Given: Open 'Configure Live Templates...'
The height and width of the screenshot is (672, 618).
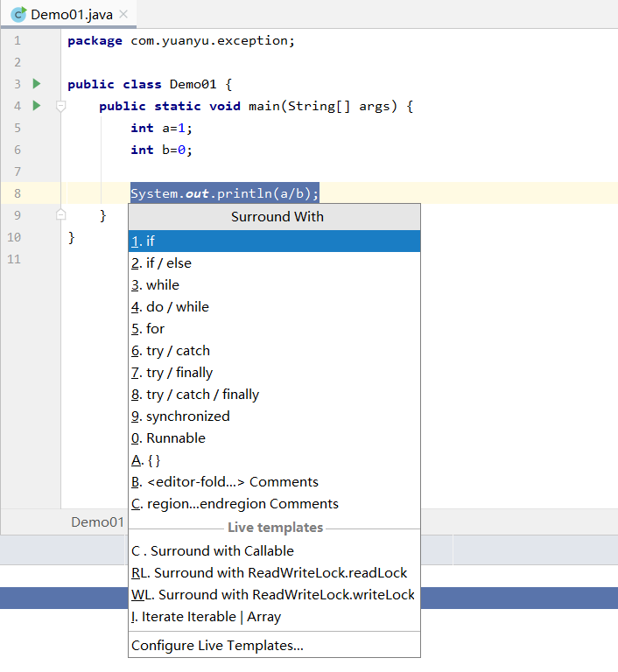Looking at the screenshot, I should (x=275, y=646).
